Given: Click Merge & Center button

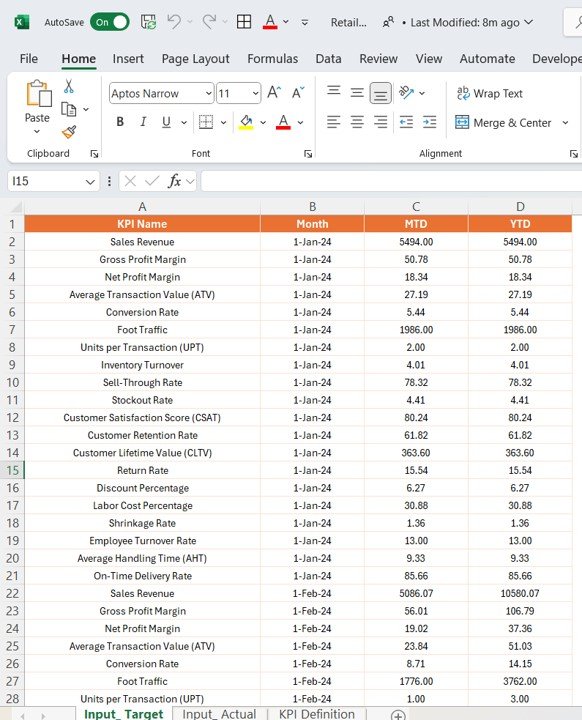Looking at the screenshot, I should click(503, 123).
